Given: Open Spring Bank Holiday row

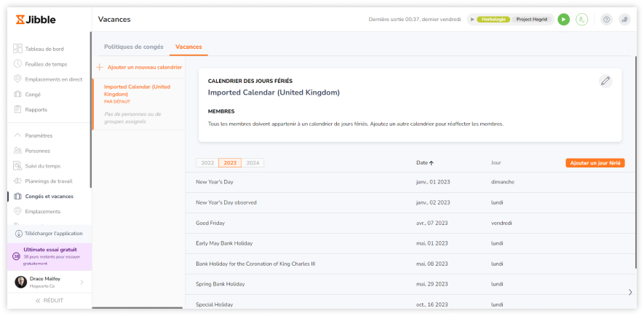Looking at the screenshot, I should pyautogui.click(x=410, y=284).
